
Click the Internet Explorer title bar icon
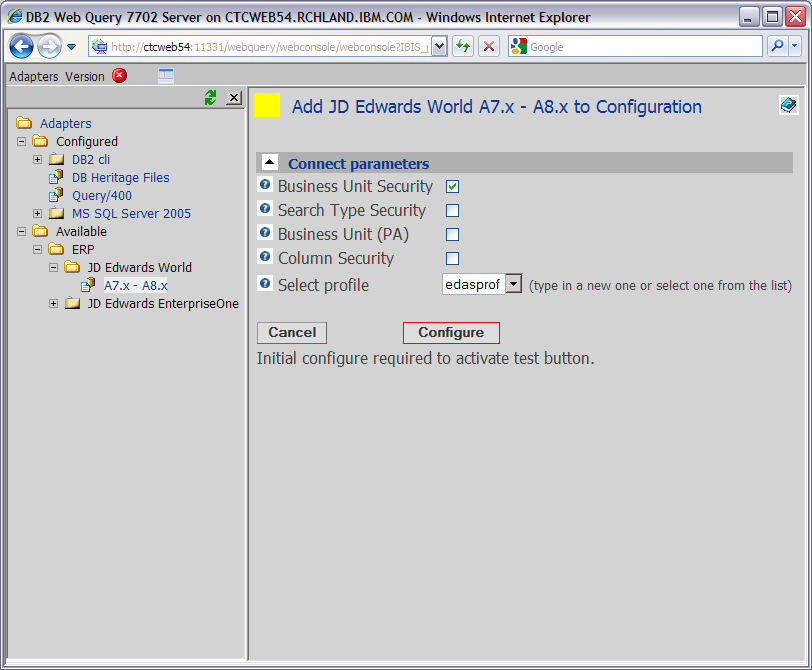tap(14, 17)
